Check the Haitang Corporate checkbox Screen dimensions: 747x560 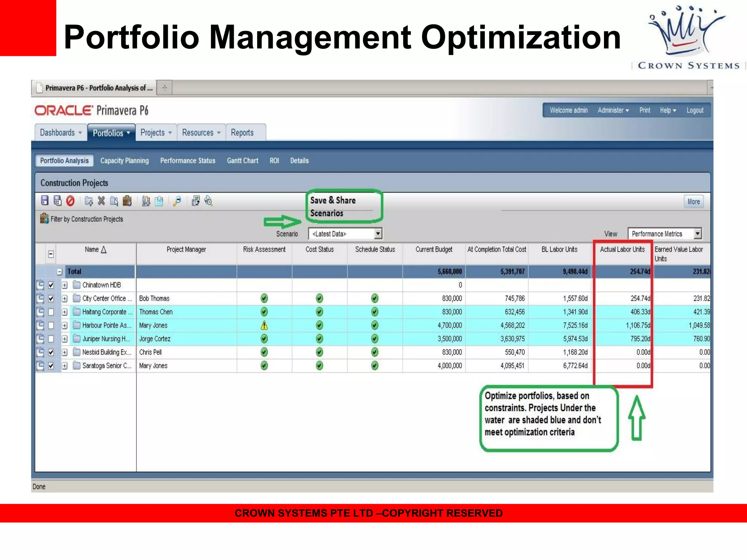(x=51, y=312)
